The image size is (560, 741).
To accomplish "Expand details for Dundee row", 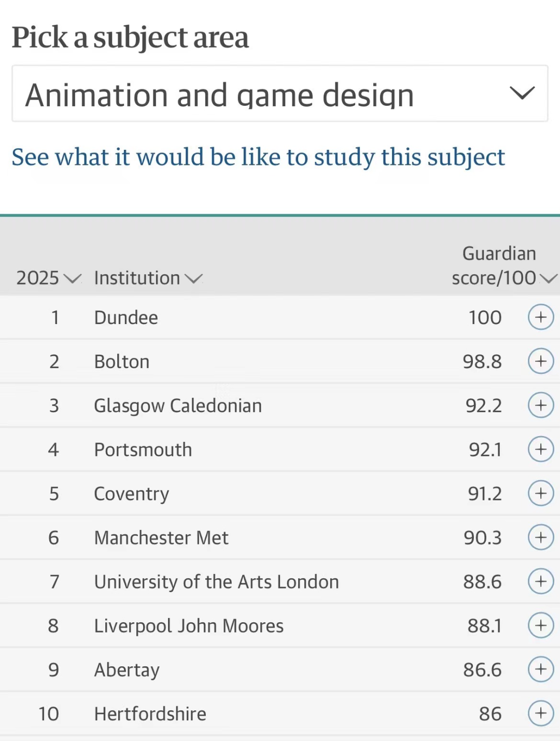I will (541, 317).
